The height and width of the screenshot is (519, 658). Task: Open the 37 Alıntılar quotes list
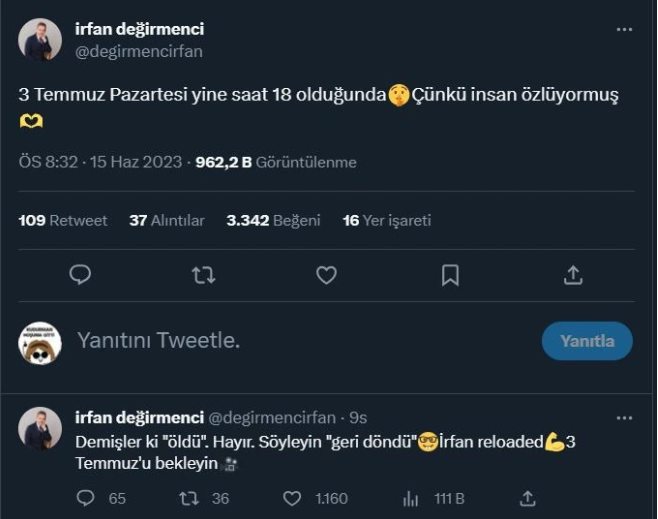point(167,220)
